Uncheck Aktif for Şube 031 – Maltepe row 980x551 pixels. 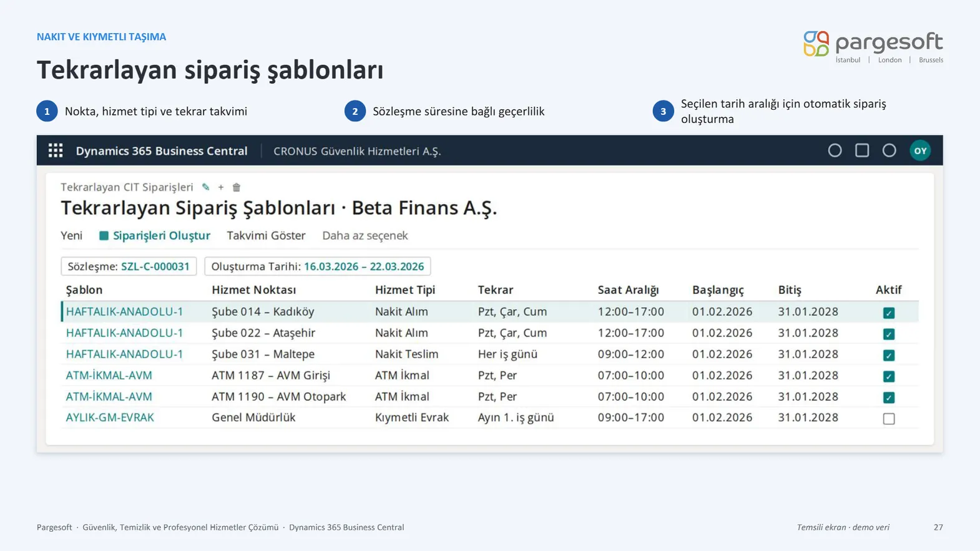click(889, 355)
